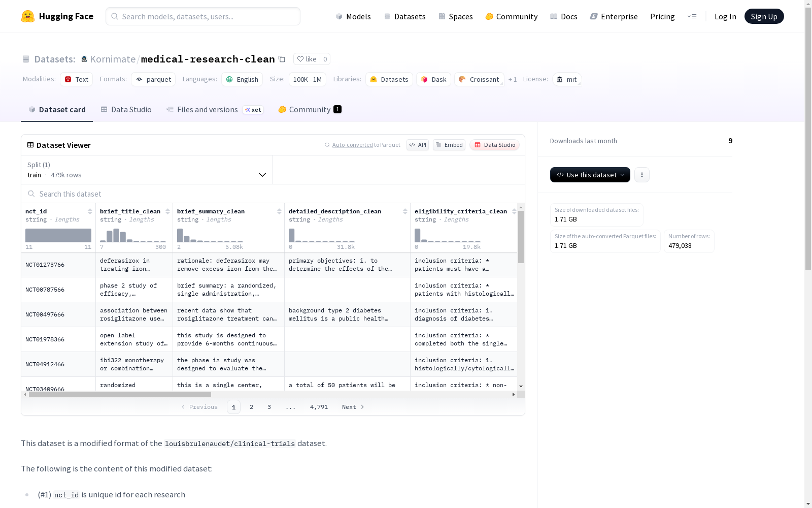
Task: Switch to Files and versions tab
Action: pos(215,109)
